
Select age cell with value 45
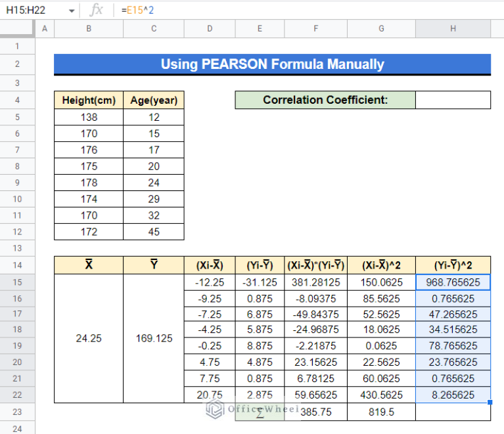(154, 232)
